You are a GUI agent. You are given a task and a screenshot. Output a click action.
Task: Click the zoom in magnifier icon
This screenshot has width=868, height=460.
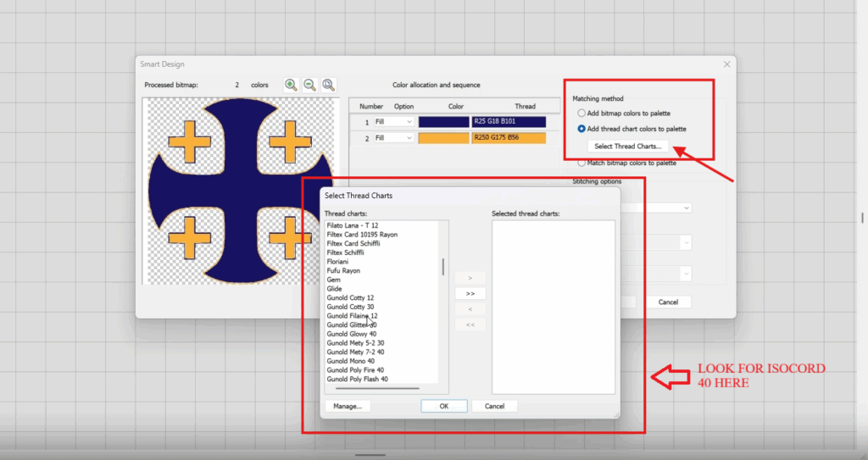(291, 85)
